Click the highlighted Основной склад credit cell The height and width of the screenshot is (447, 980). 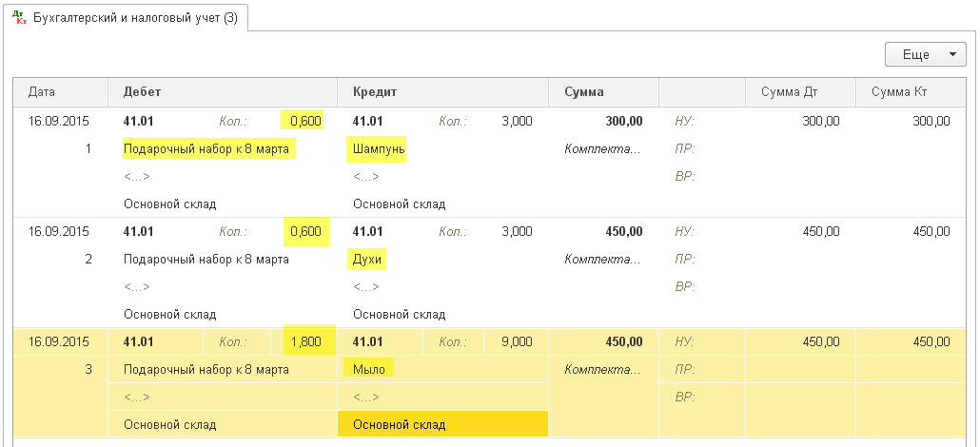coord(441,424)
